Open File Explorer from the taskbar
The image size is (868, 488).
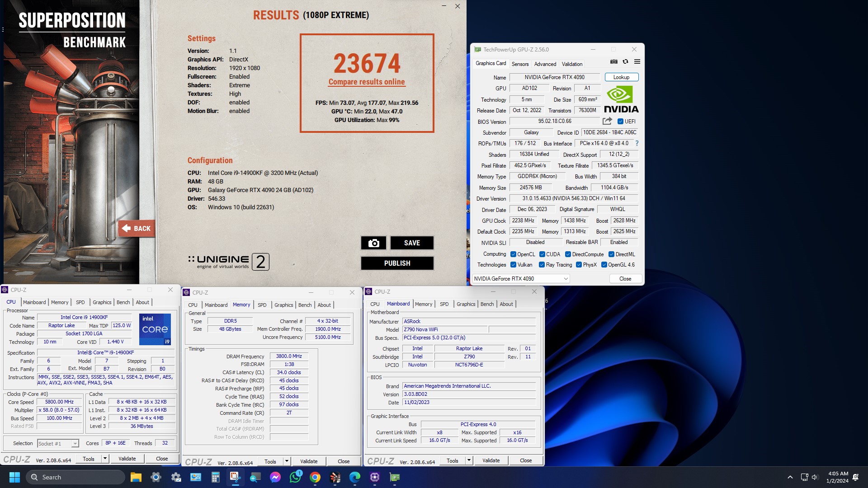(136, 477)
